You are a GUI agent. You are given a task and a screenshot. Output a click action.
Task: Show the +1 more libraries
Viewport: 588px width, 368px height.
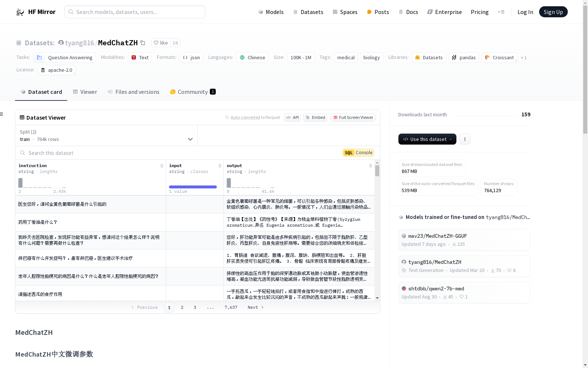(524, 57)
